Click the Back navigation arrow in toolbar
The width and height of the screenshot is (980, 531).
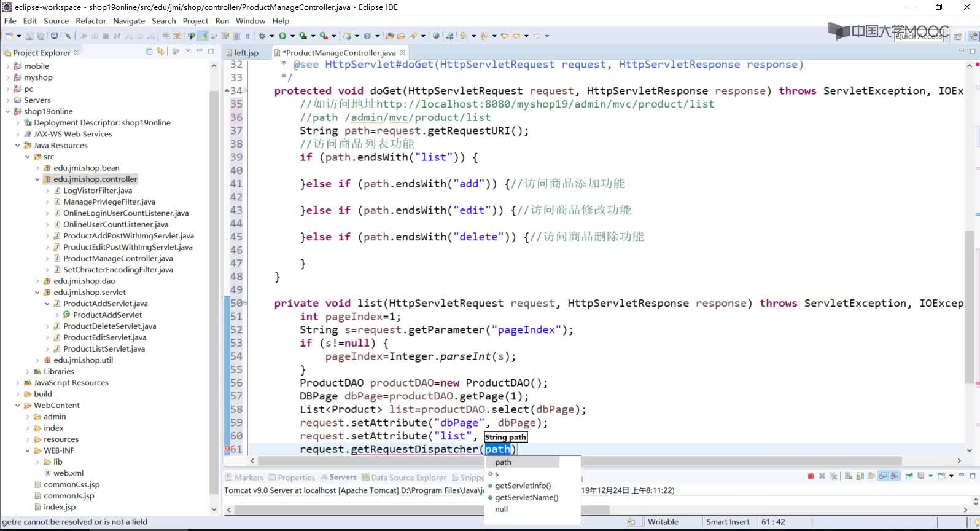click(x=516, y=36)
